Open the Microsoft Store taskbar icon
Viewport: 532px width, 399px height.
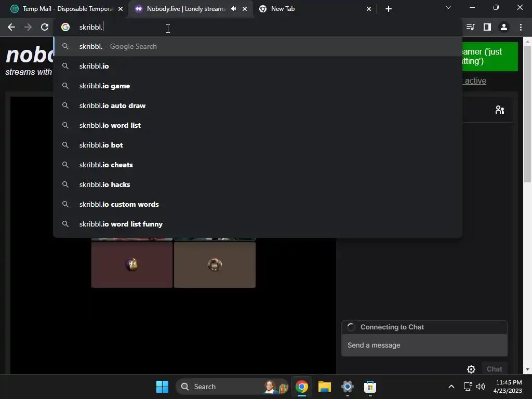(x=370, y=387)
